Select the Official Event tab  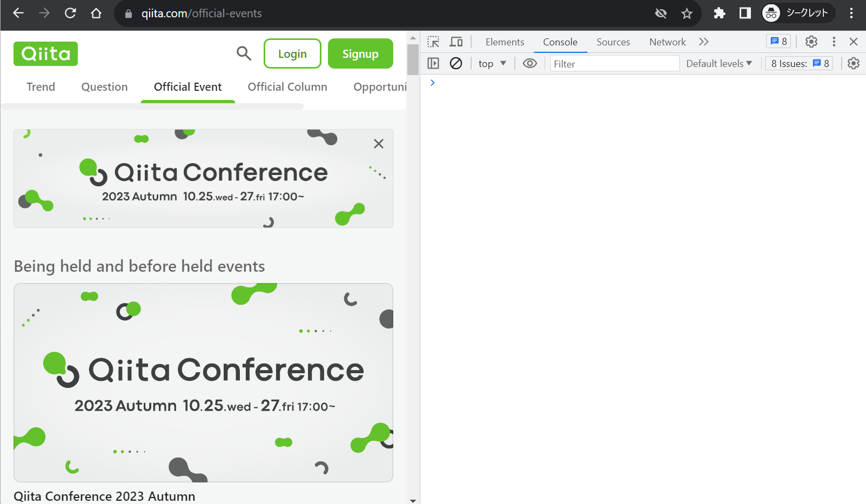tap(188, 87)
